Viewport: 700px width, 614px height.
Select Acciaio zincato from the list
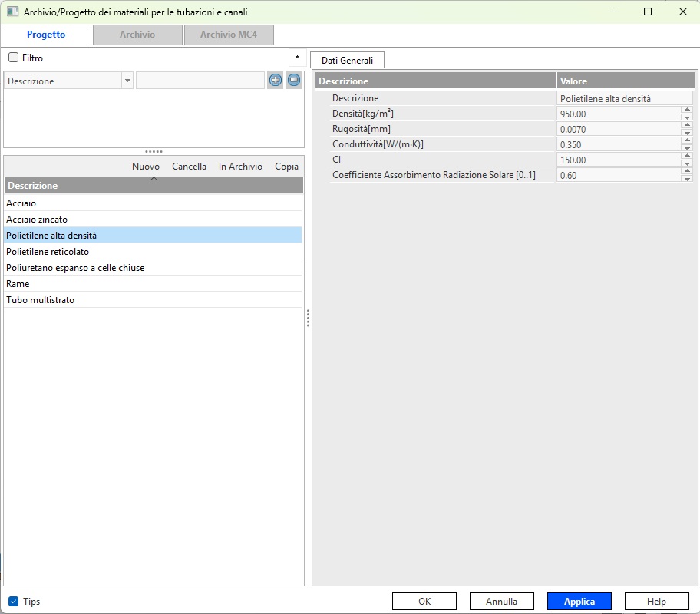[x=37, y=220]
